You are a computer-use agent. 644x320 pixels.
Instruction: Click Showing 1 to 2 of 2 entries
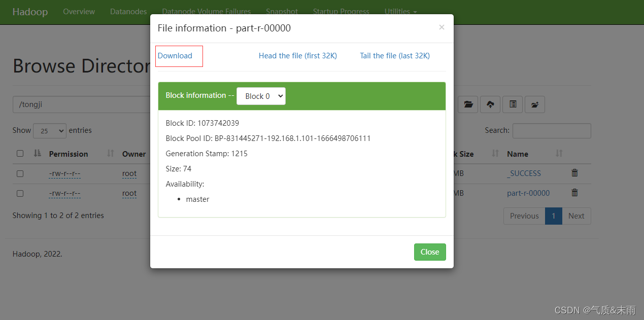coord(58,216)
